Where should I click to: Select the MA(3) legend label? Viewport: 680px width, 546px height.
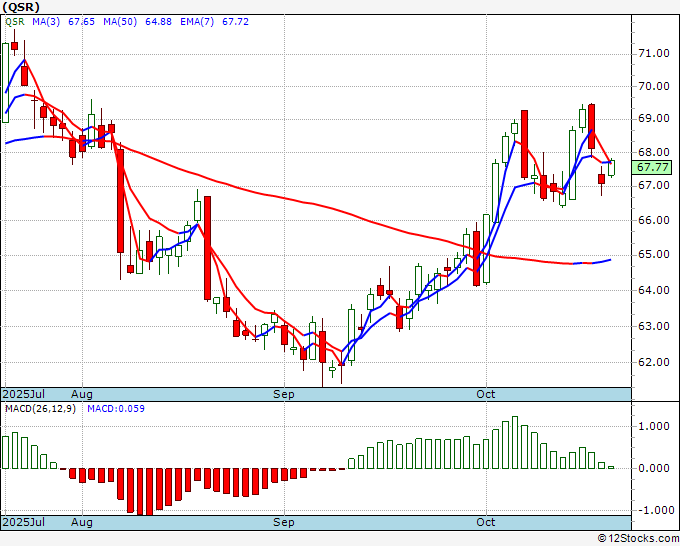pyautogui.click(x=46, y=22)
